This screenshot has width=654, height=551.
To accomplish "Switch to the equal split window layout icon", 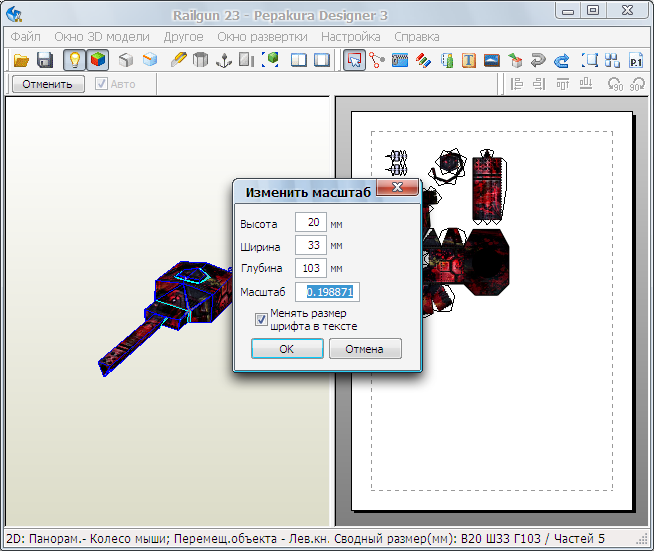I will pyautogui.click(x=299, y=60).
